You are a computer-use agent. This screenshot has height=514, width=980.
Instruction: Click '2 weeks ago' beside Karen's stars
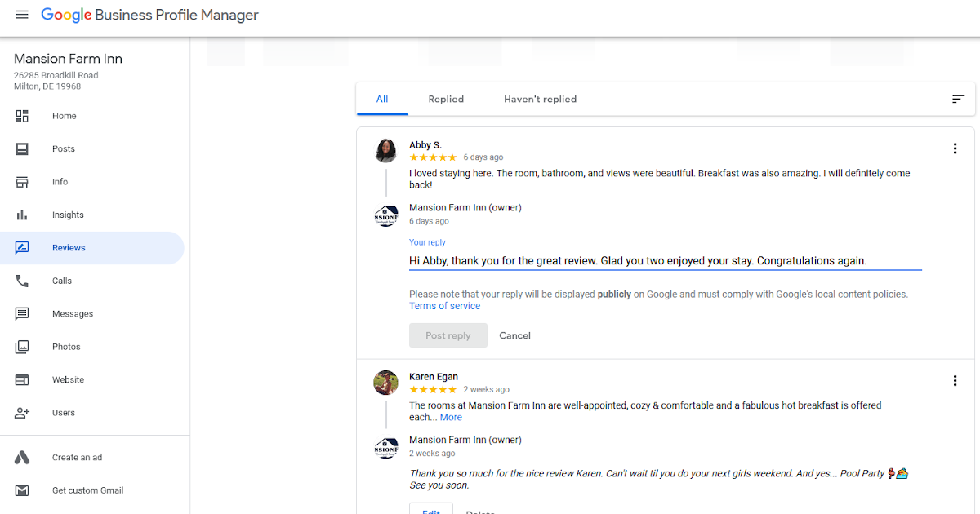[486, 390]
